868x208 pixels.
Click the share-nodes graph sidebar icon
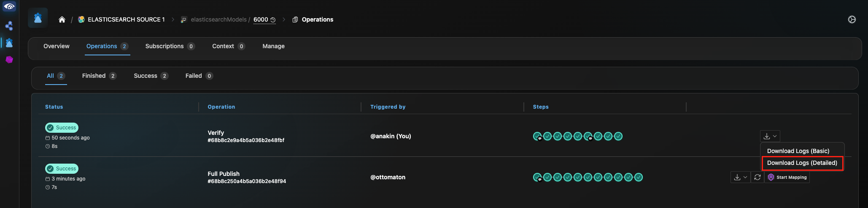point(9,26)
